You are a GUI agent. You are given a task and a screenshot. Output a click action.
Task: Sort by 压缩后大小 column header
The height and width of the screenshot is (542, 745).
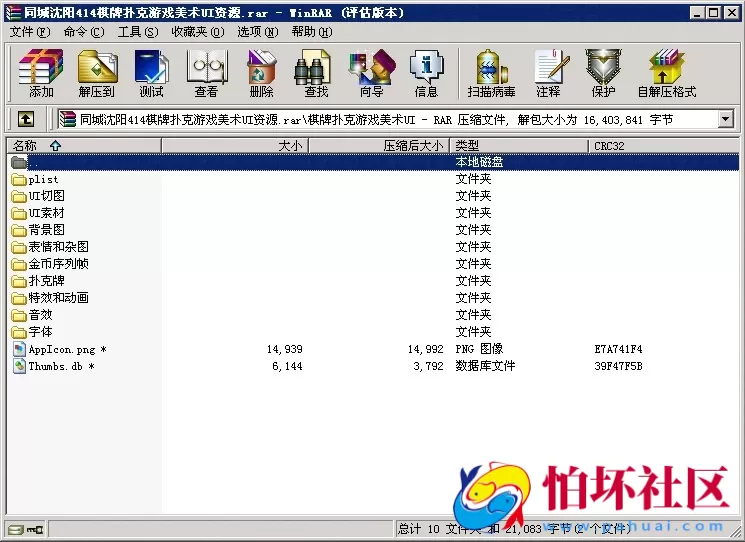tap(379, 145)
